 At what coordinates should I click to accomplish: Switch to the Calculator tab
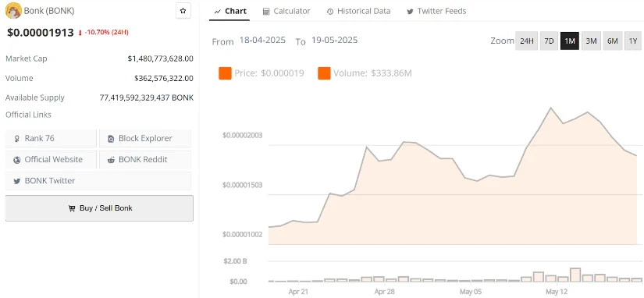pyautogui.click(x=286, y=11)
